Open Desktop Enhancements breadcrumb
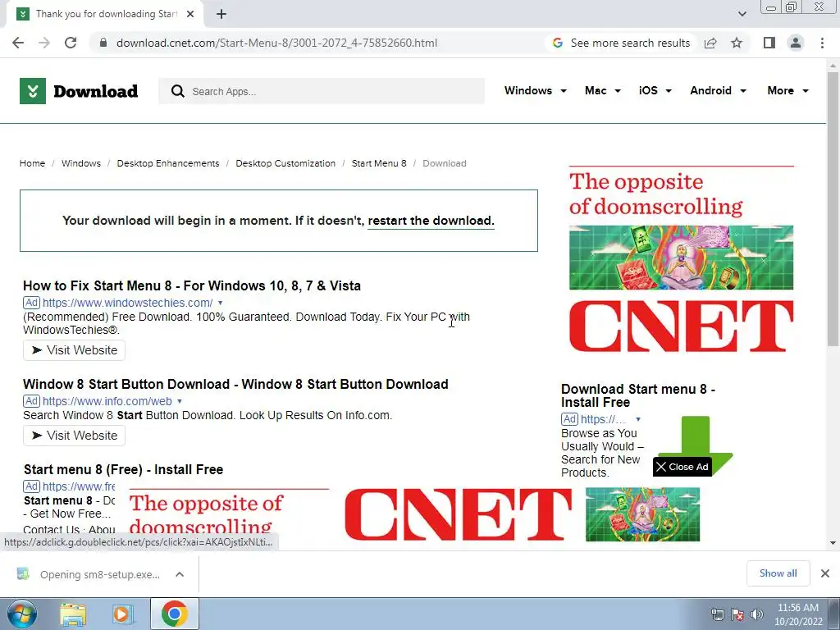The height and width of the screenshot is (630, 840). 168,163
